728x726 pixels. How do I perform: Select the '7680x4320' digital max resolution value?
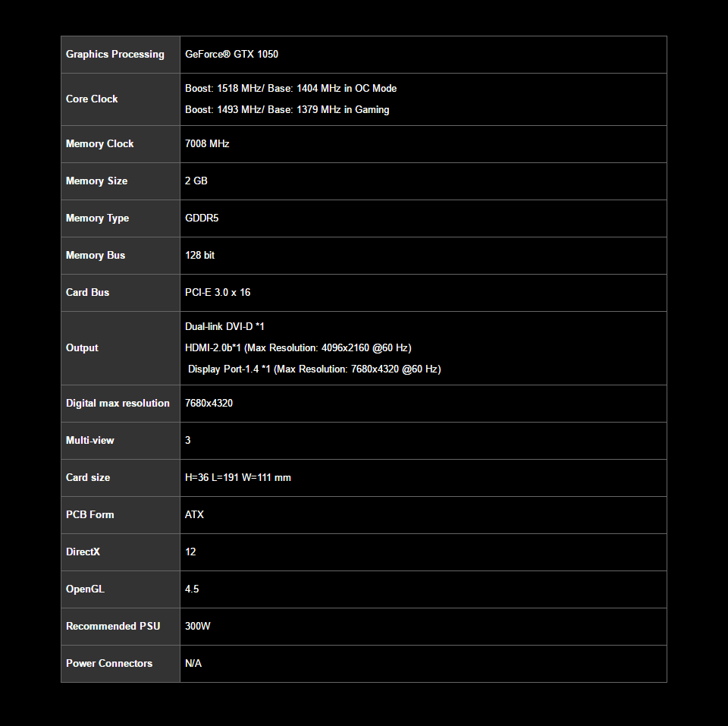tap(209, 404)
